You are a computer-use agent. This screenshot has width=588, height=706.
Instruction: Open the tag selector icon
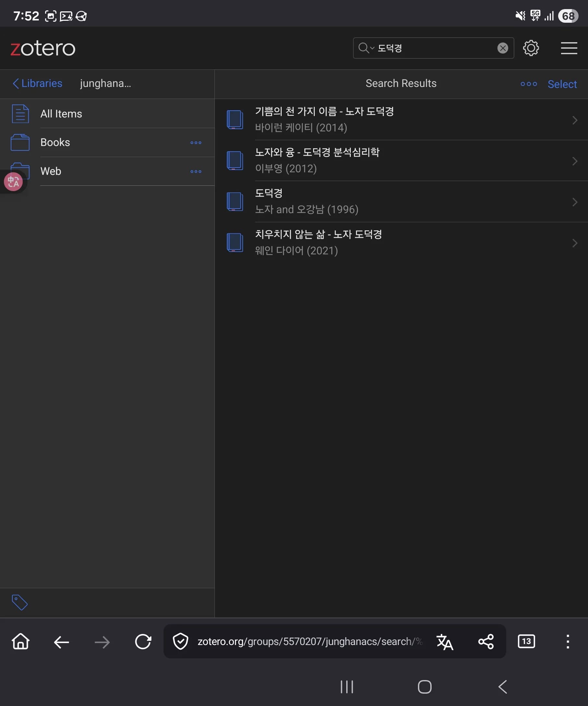click(19, 603)
